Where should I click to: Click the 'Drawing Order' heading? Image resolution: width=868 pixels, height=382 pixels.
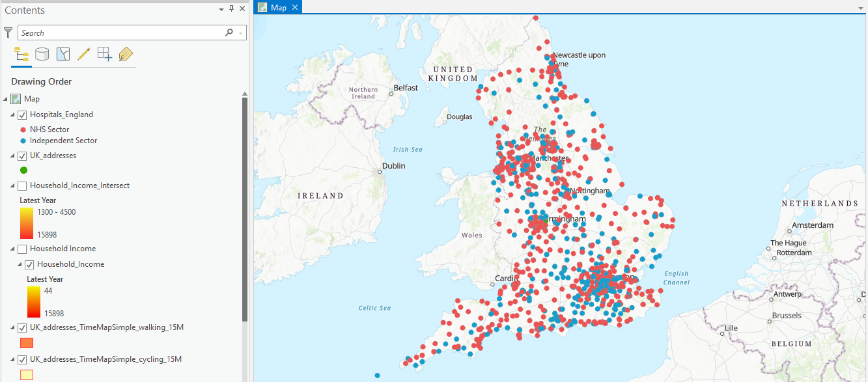click(x=42, y=82)
